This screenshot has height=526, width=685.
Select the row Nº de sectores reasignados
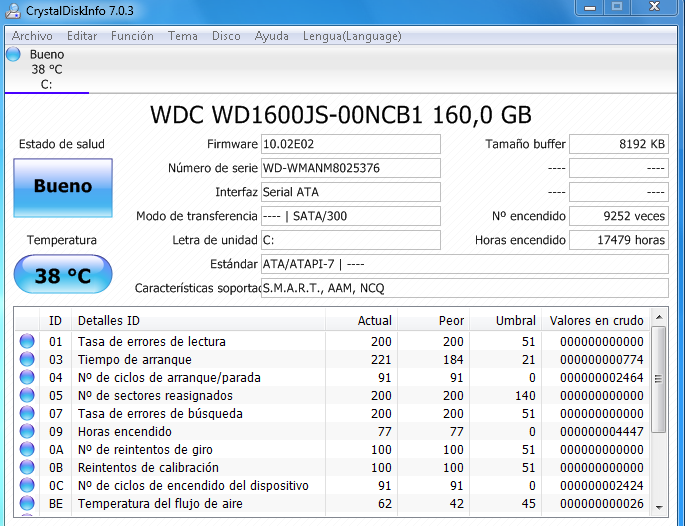[332, 395]
